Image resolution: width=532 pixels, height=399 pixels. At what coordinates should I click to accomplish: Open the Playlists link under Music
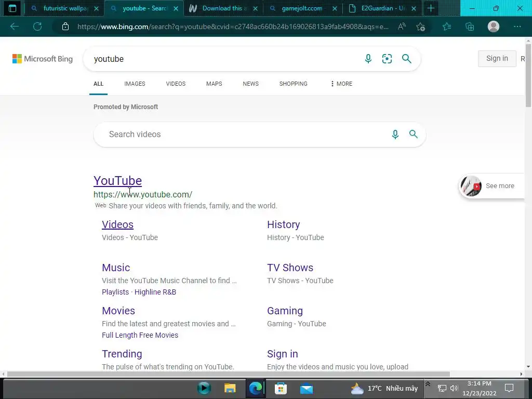115,292
